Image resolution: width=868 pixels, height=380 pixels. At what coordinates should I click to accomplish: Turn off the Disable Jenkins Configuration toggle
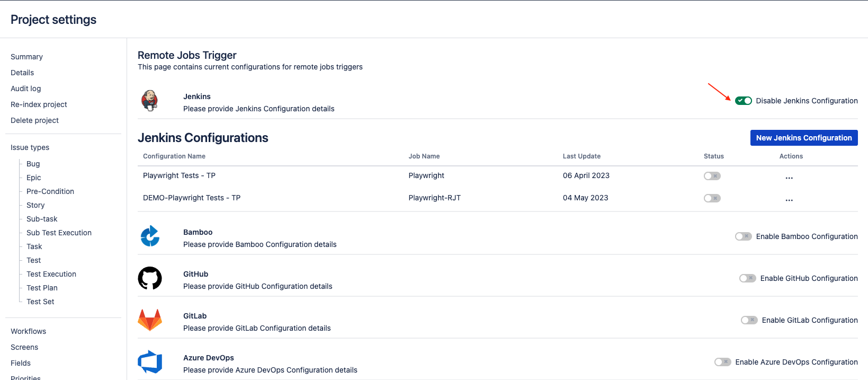pos(744,101)
